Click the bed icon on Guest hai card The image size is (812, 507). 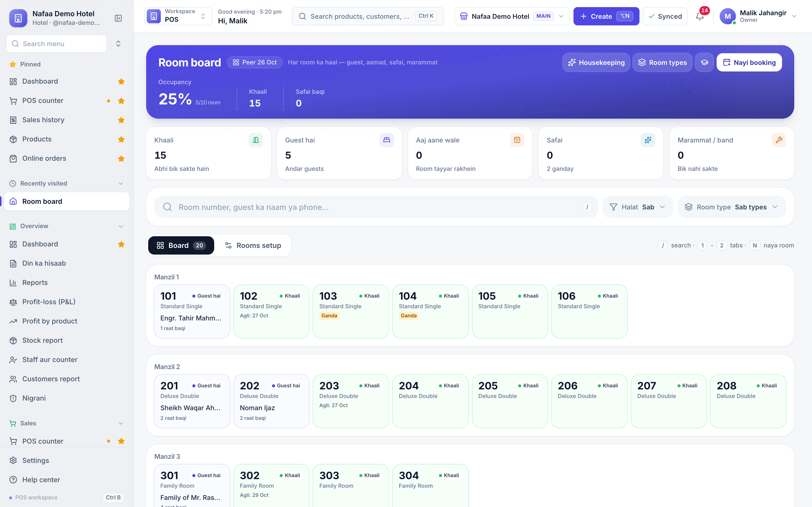386,140
